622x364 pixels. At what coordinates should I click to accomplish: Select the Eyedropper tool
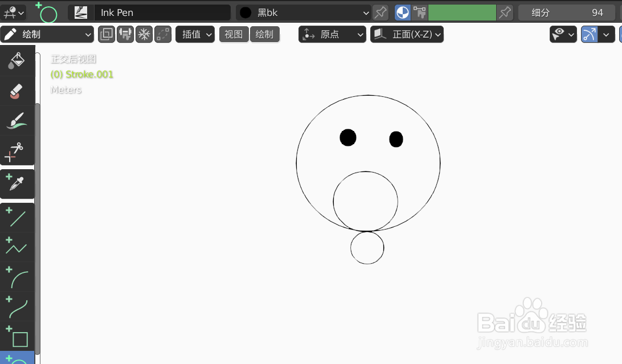coord(17,183)
